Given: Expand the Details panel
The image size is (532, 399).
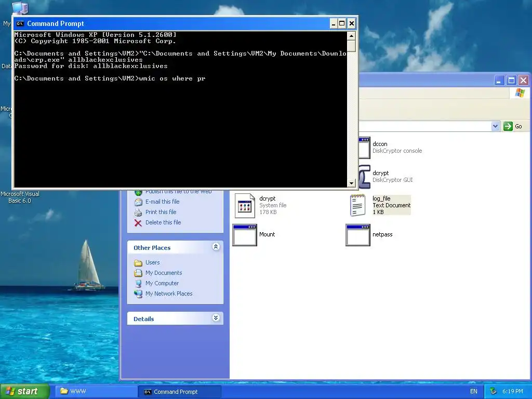Looking at the screenshot, I should click(x=216, y=318).
